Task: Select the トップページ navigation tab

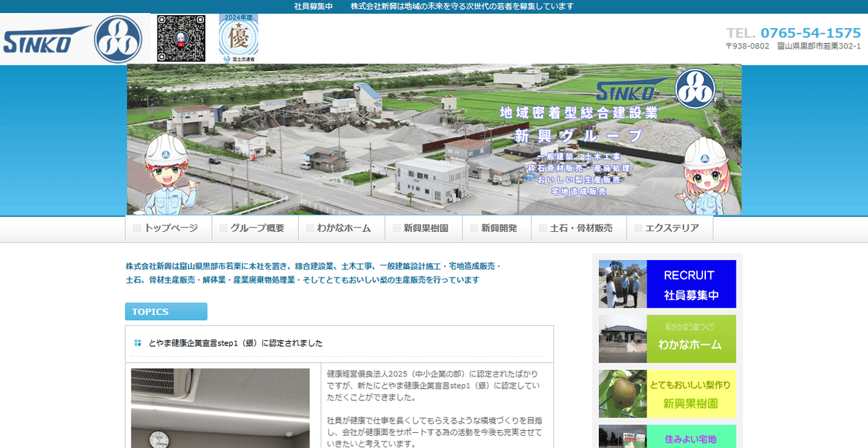Action: [x=166, y=227]
